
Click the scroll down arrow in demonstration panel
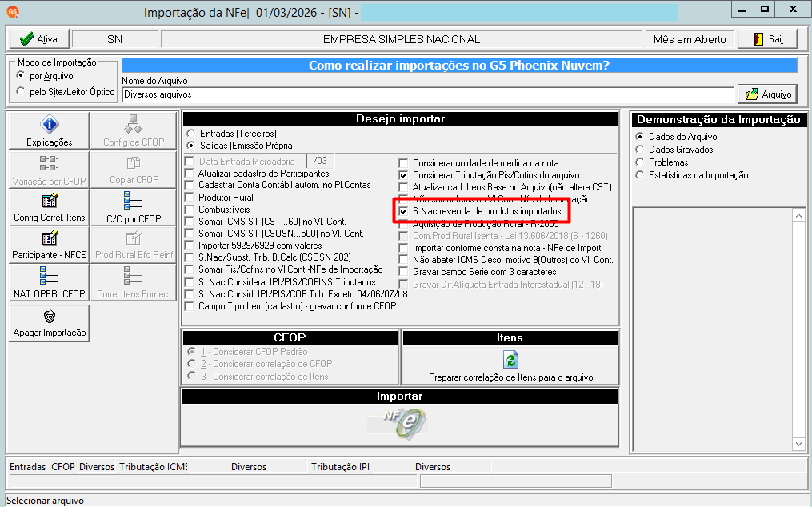[x=798, y=445]
